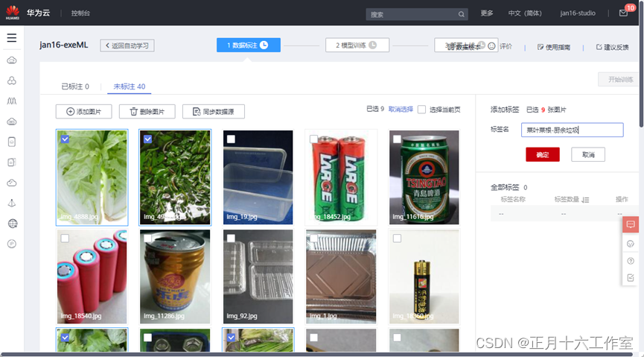Open the jan16-studio account dropdown
Screen dimensions: 644x357
pyautogui.click(x=578, y=13)
